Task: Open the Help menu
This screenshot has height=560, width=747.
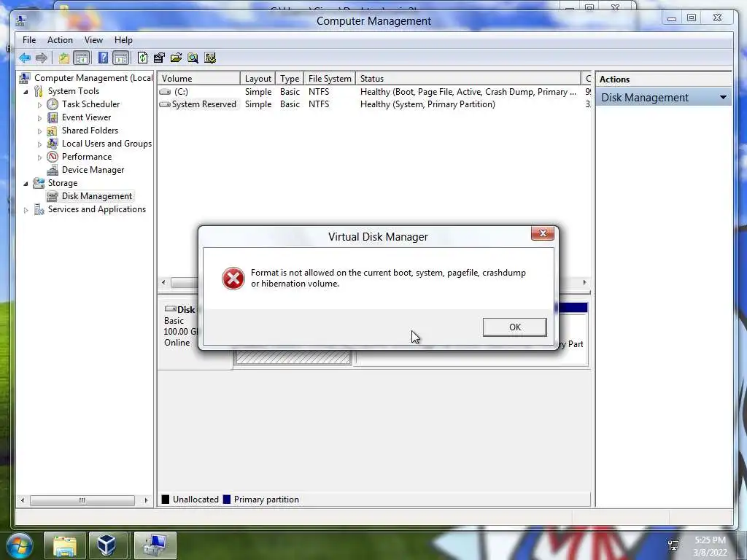Action: tap(123, 40)
